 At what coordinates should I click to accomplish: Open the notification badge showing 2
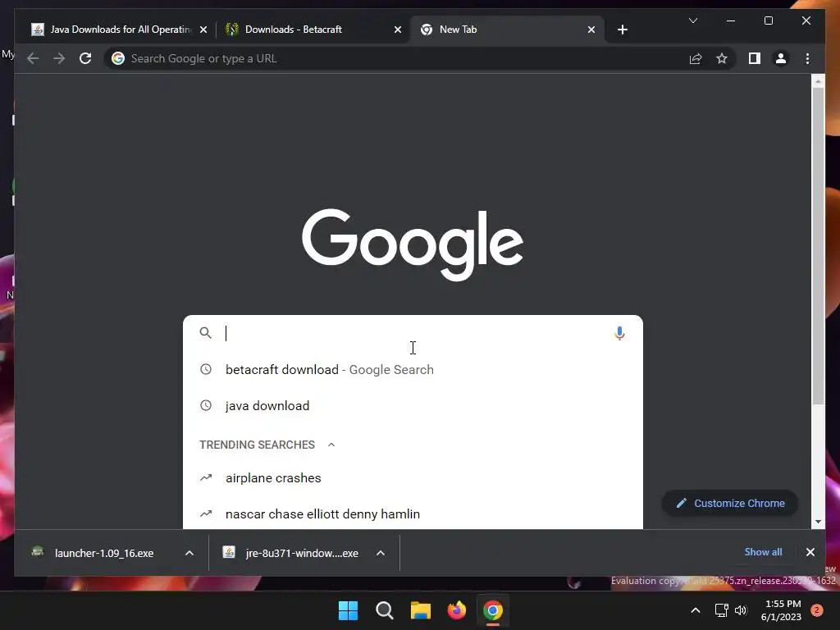817,610
